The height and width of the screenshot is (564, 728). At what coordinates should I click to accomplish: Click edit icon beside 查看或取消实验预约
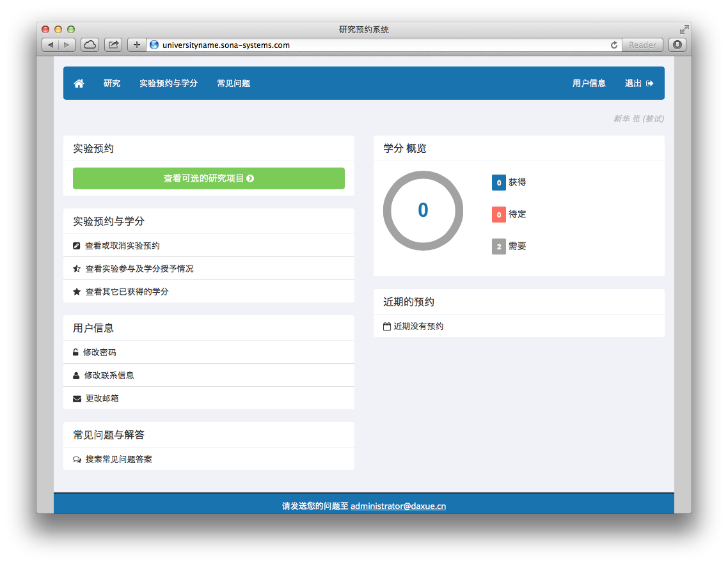pyautogui.click(x=77, y=246)
